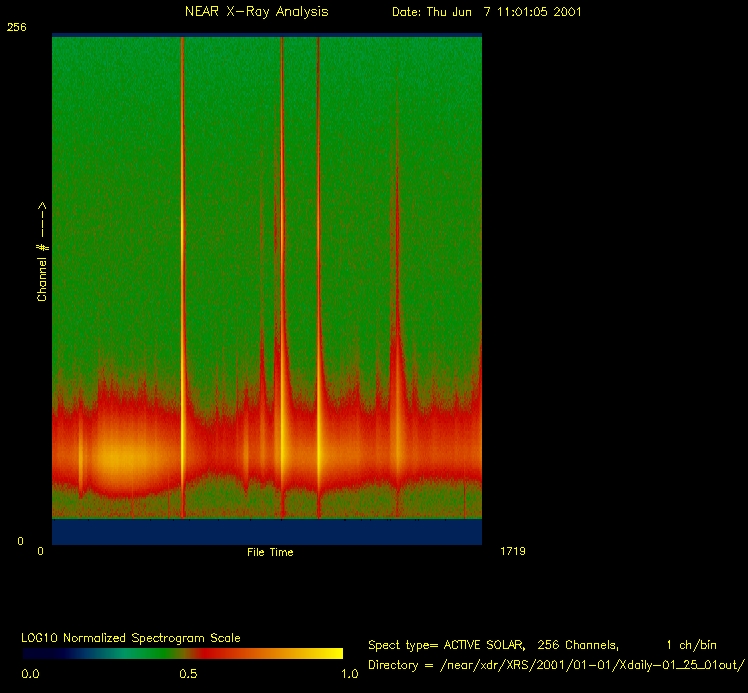Click the blue band at bottom of the spectrogram
The width and height of the screenshot is (748, 693).
pyautogui.click(x=266, y=532)
